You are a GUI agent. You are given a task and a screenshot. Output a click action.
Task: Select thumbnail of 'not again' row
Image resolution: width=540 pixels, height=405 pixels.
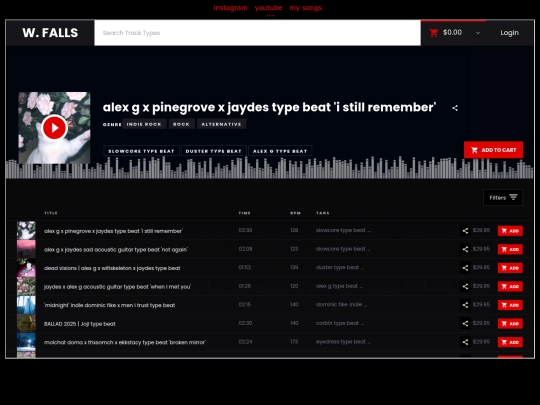pyautogui.click(x=26, y=249)
